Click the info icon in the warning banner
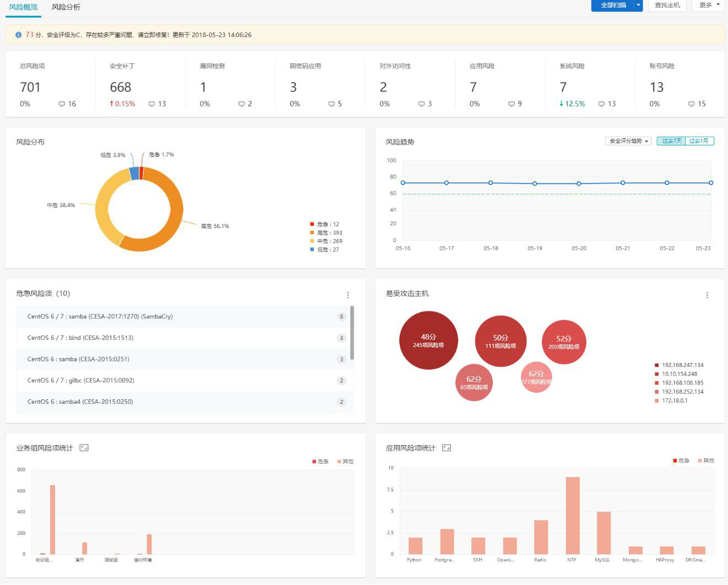 click(18, 35)
